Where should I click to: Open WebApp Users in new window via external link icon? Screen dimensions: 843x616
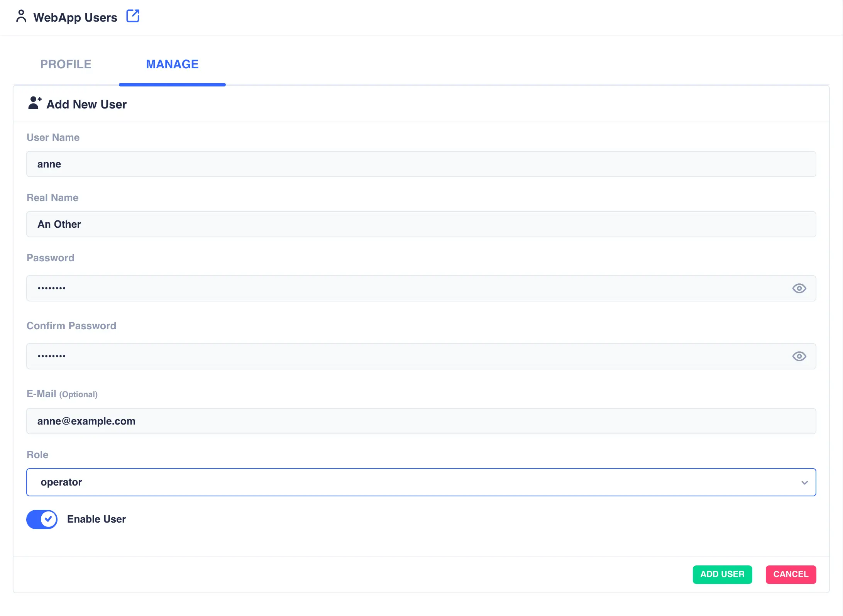pyautogui.click(x=133, y=16)
